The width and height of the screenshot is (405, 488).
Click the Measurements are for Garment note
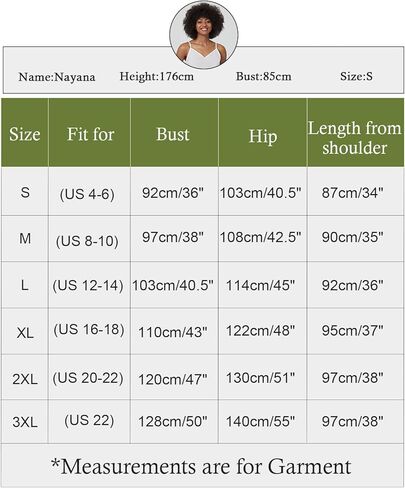point(201,466)
